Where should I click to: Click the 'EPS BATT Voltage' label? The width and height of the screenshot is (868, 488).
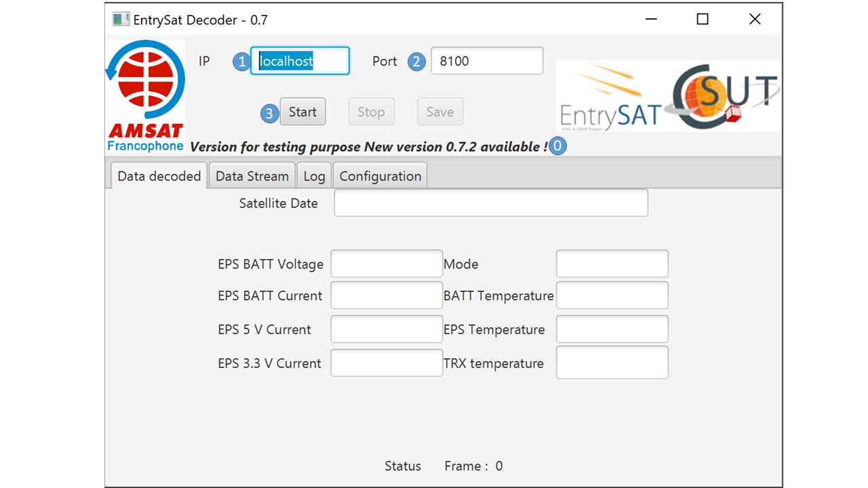(271, 264)
